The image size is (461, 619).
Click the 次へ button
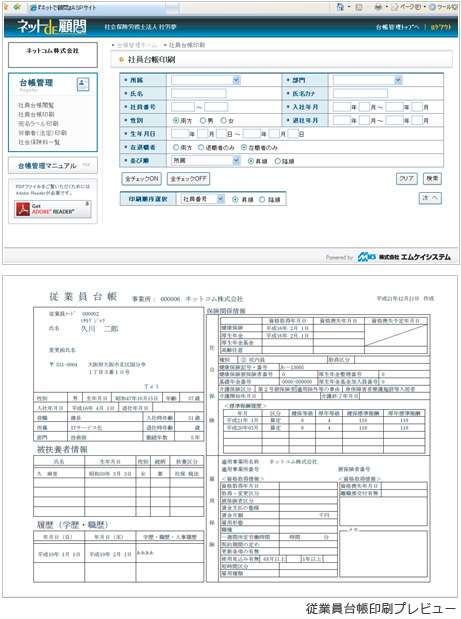pos(430,198)
